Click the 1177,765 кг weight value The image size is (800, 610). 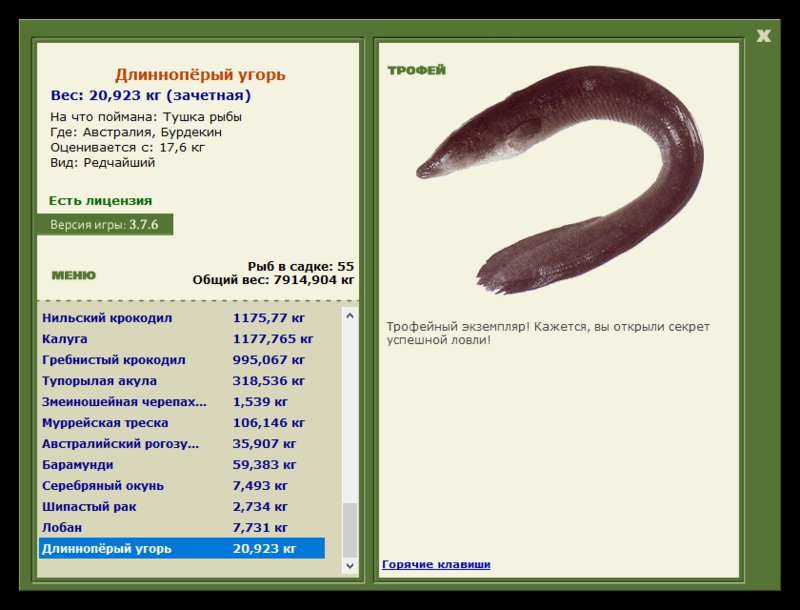(273, 339)
